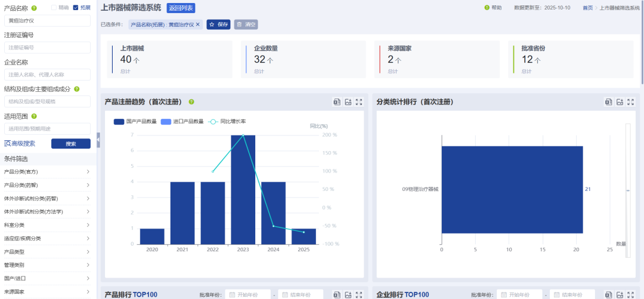This screenshot has height=299, width=644.
Task: Export 企业排行 TOP100 to Excel
Action: 609,294
